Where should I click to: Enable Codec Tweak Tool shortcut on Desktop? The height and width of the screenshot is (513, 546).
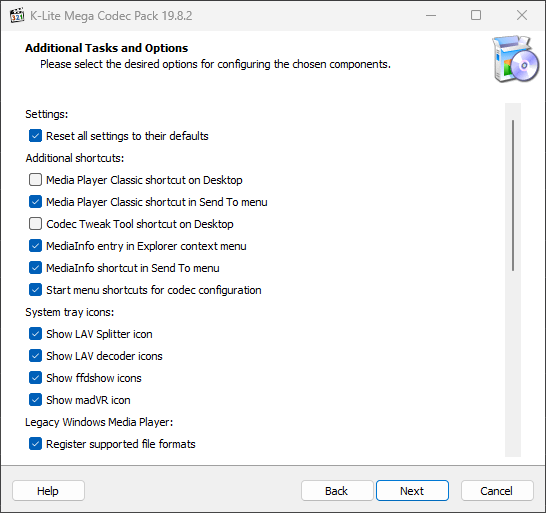coord(35,224)
